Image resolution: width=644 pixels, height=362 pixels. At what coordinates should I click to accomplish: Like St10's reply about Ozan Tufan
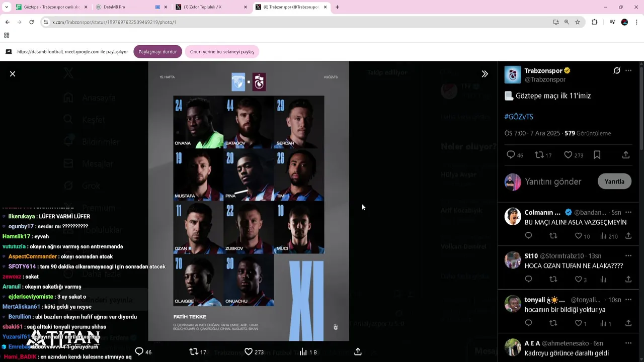click(x=579, y=279)
